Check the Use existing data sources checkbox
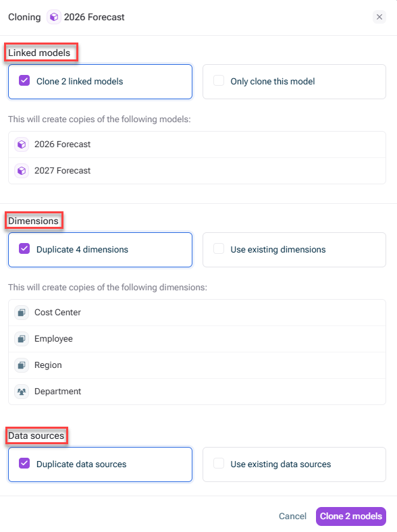The image size is (397, 532). (x=219, y=463)
